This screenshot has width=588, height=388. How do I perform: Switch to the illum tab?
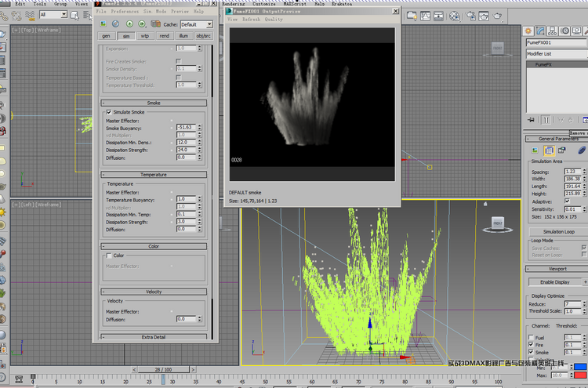183,36
